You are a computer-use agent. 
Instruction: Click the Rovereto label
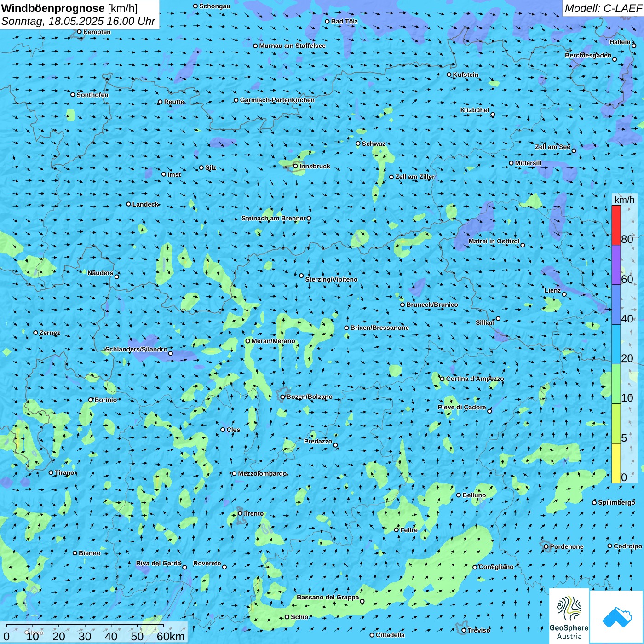tap(207, 563)
